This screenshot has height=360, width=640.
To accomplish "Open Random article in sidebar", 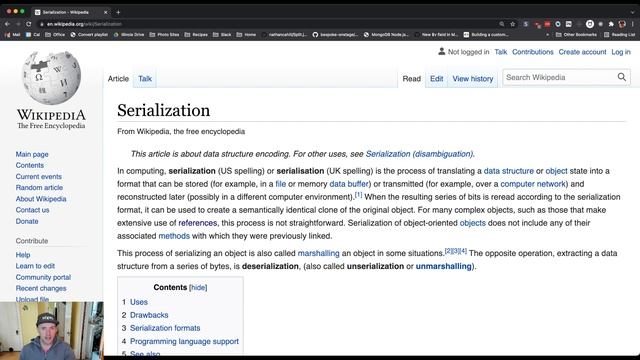I will (39, 188).
